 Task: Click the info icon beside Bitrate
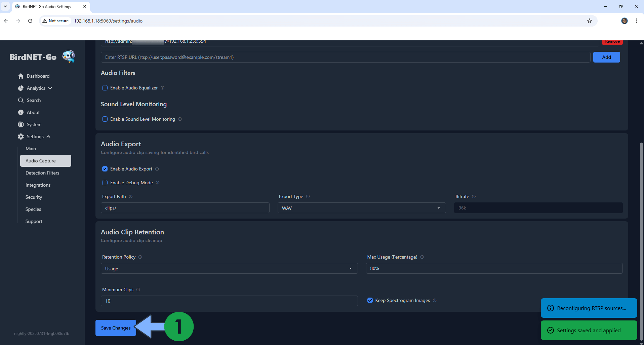[474, 196]
